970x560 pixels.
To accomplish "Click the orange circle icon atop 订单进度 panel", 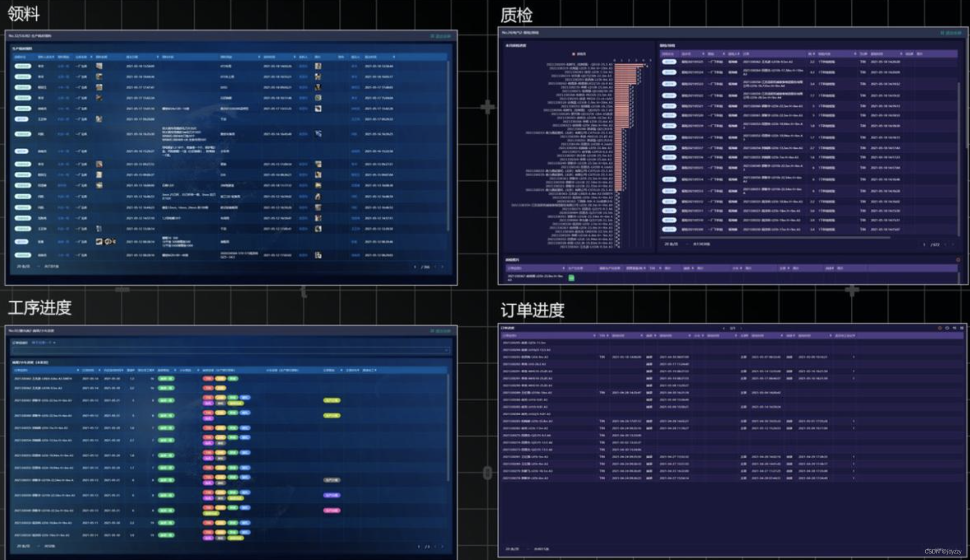I will point(939,328).
